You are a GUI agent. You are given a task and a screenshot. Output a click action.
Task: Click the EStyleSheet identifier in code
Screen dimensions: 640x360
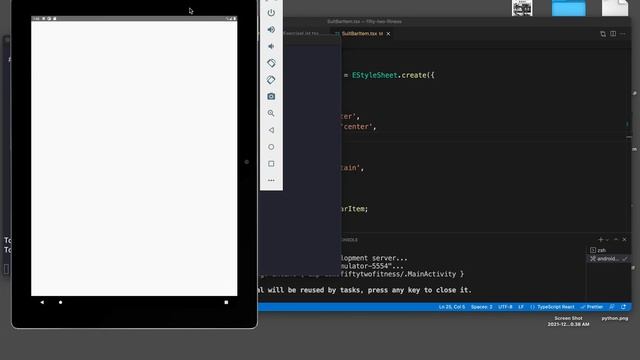coord(374,76)
